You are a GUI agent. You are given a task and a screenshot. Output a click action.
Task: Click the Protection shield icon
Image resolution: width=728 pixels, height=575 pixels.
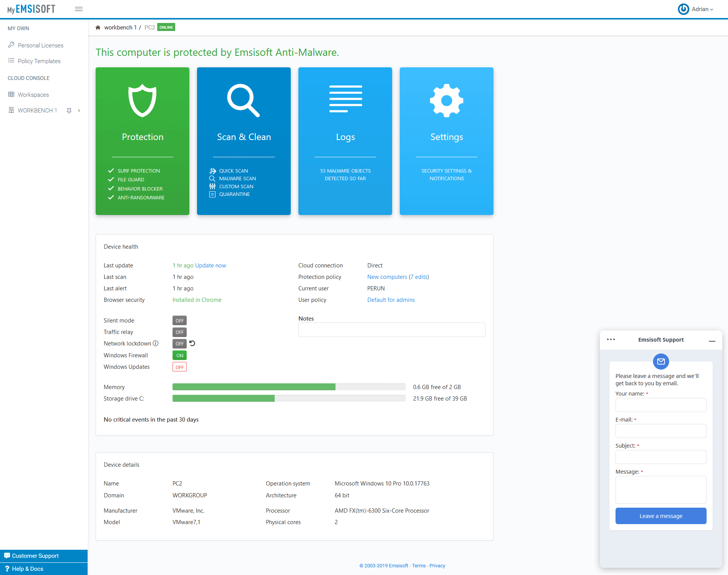click(x=142, y=100)
